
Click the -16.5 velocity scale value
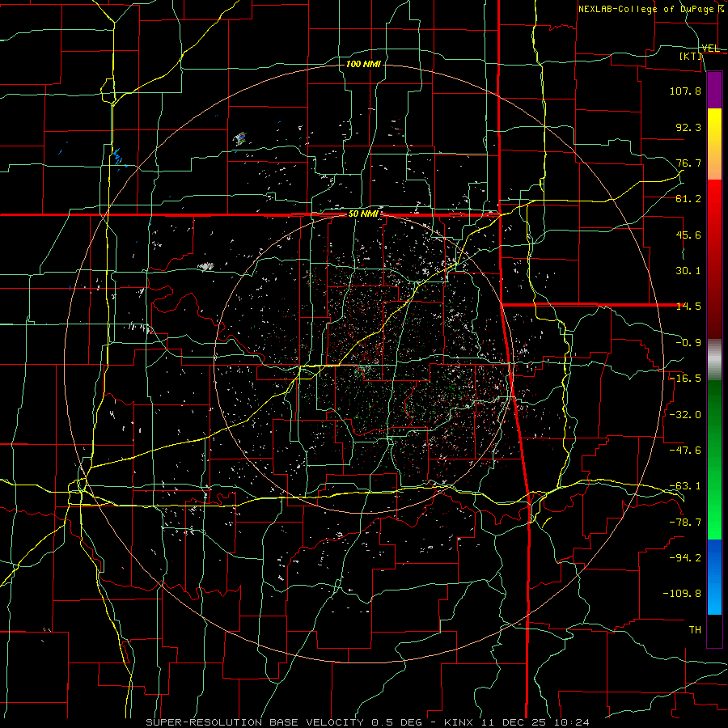pos(685,379)
